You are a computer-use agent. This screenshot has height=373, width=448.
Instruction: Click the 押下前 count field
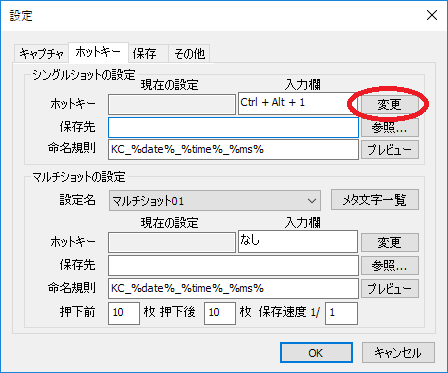[x=124, y=313]
